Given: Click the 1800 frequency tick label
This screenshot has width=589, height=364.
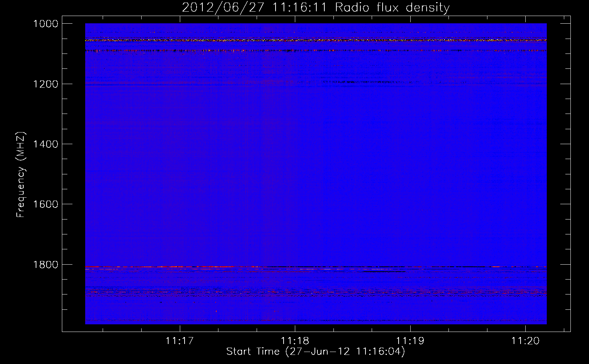Looking at the screenshot, I should point(46,265).
